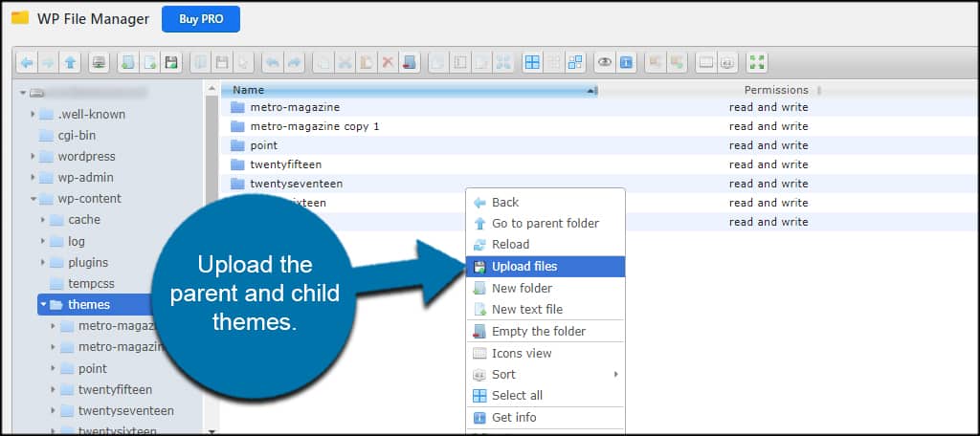Image resolution: width=980 pixels, height=436 pixels.
Task: Click the select all grid toolbar icon
Action: [x=531, y=62]
